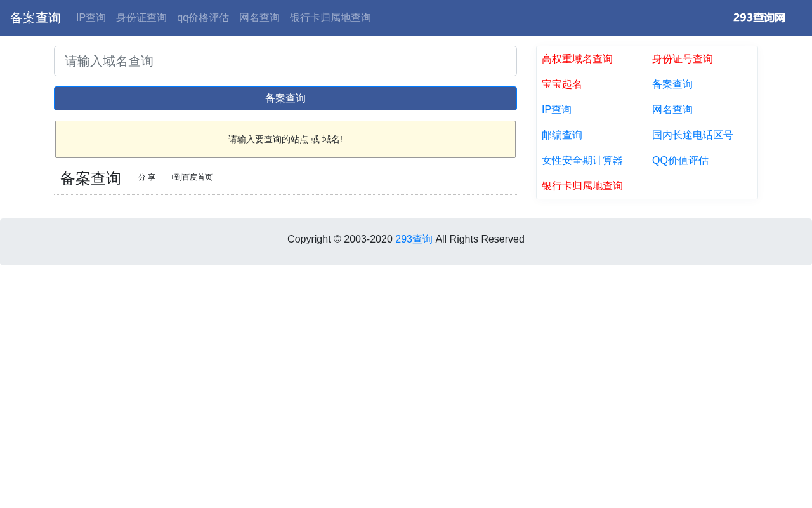The height and width of the screenshot is (508, 812).
Task: Click the 293查询 link in footer
Action: point(414,239)
